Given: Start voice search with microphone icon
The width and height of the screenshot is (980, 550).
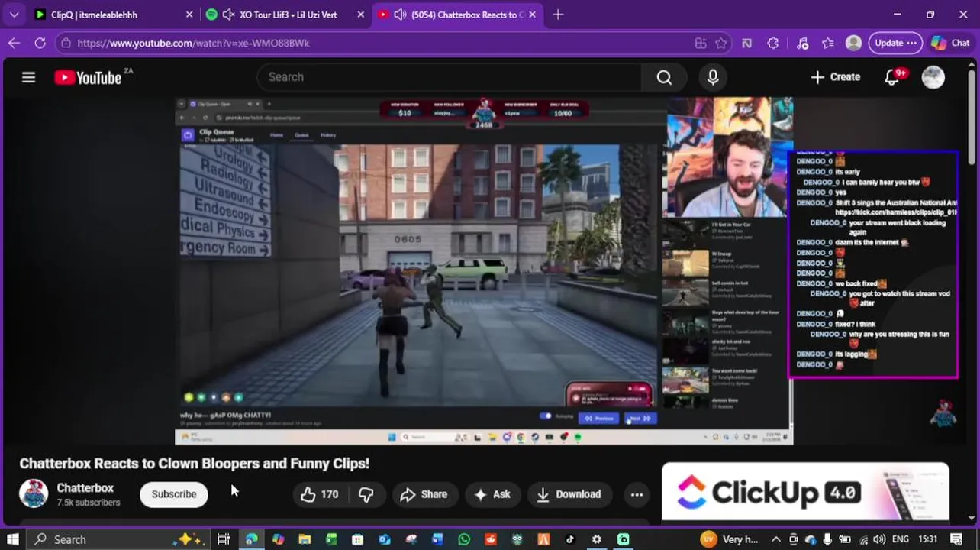Looking at the screenshot, I should coord(713,77).
